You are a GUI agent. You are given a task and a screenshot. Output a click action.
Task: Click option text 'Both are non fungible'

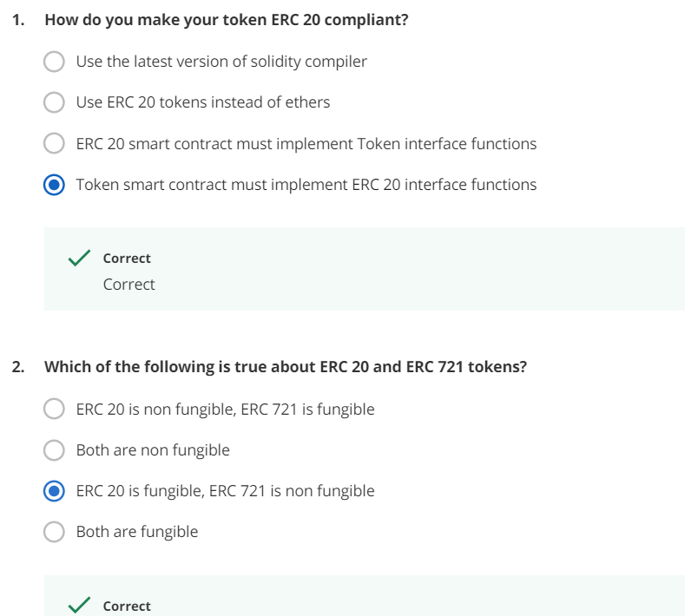pyautogui.click(x=153, y=450)
